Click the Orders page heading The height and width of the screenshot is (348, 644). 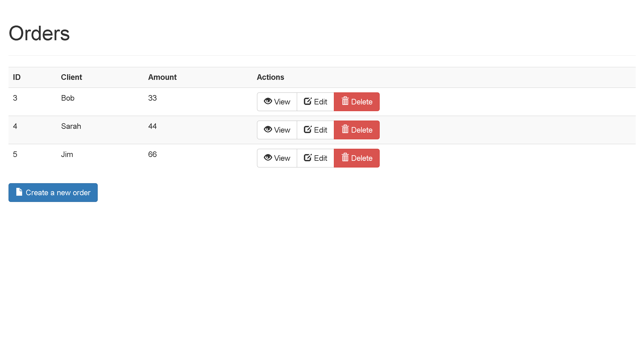coord(39,34)
